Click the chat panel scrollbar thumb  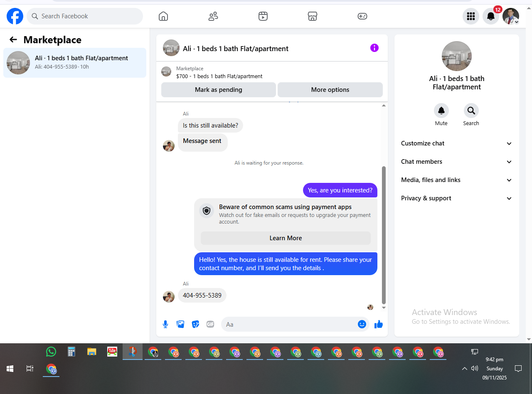coord(384,235)
